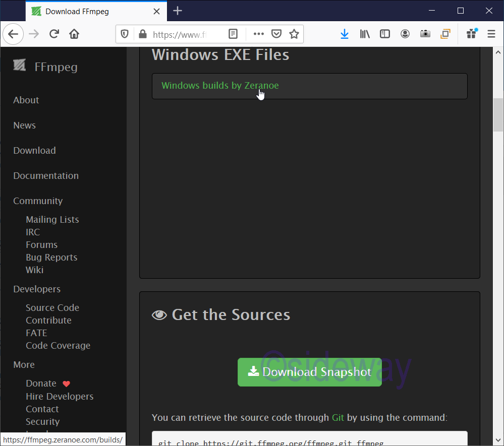Open the What's New gift icon
The image size is (504, 446).
(x=472, y=33)
